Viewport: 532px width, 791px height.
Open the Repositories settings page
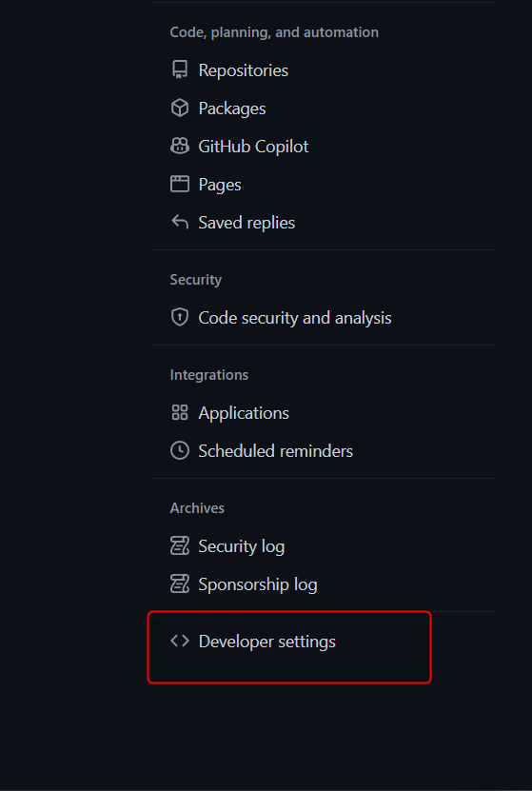(243, 70)
